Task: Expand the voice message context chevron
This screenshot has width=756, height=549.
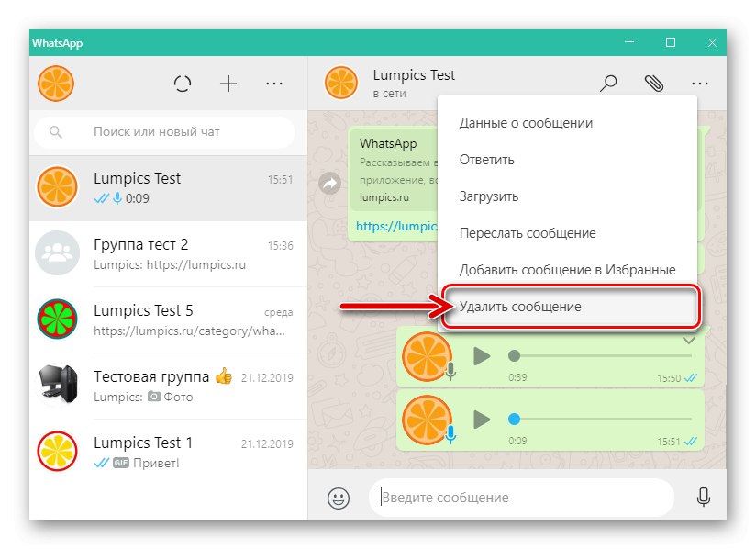Action: tap(688, 340)
